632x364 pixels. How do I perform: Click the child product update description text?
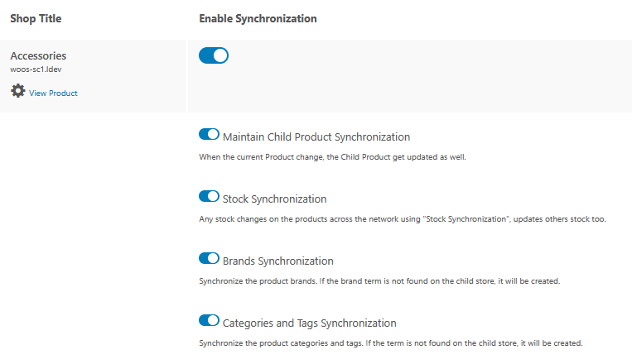coord(333,156)
